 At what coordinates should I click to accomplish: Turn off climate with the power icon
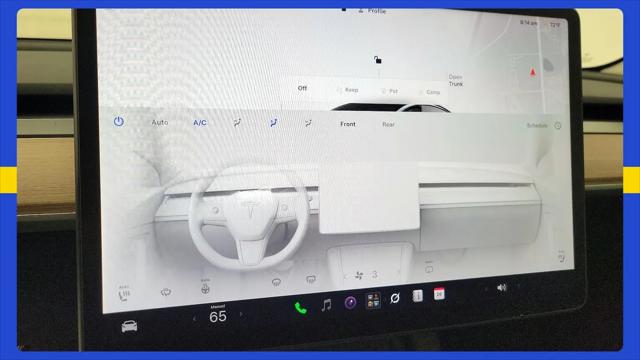pyautogui.click(x=118, y=121)
